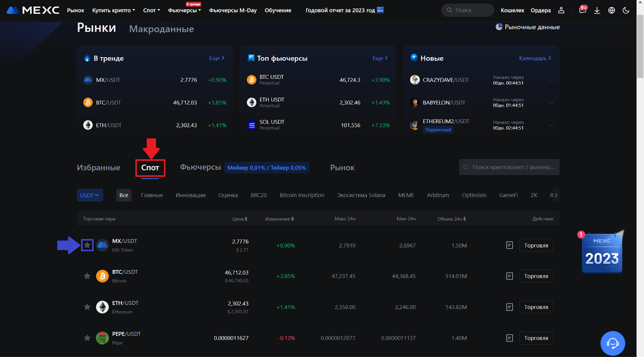Click SOL USDT Perpetual coin icon
This screenshot has height=357, width=644.
pyautogui.click(x=252, y=125)
